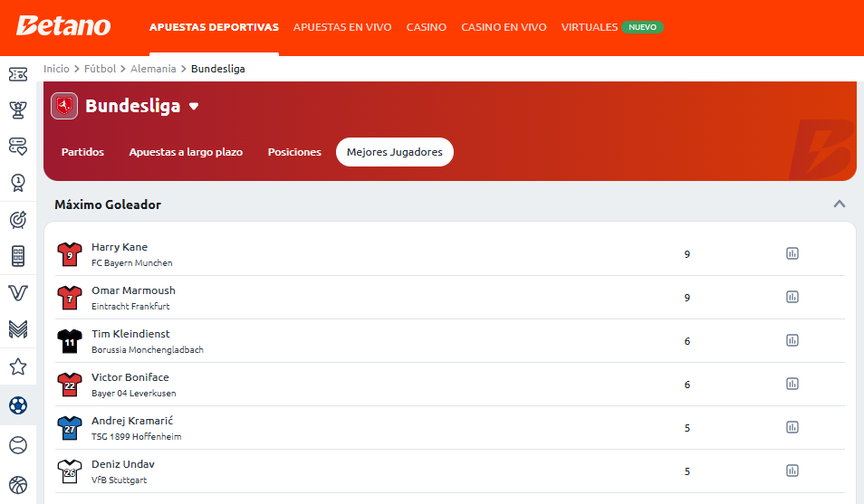The image size is (864, 504).
Task: Click the green NUEVO badge
Action: [642, 27]
